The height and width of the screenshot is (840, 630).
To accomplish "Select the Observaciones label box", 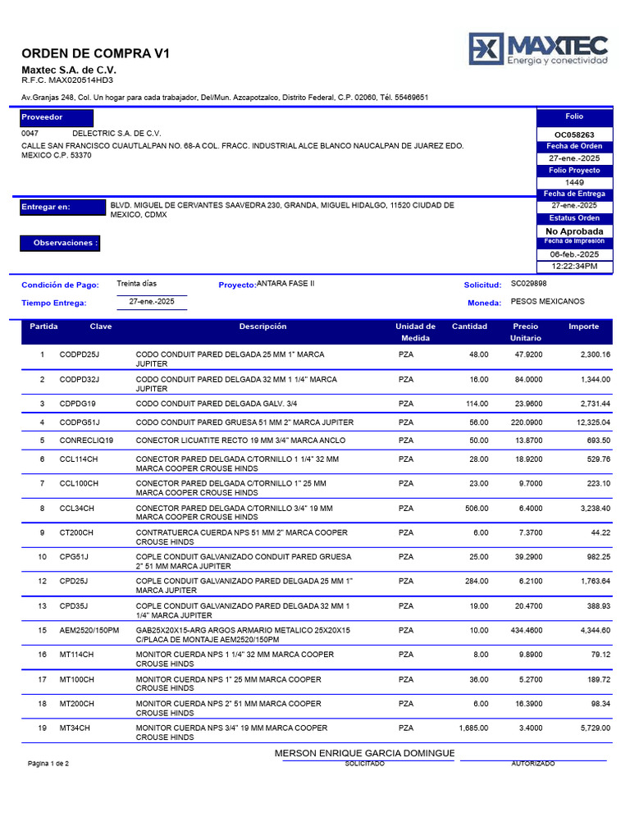I will (60, 243).
